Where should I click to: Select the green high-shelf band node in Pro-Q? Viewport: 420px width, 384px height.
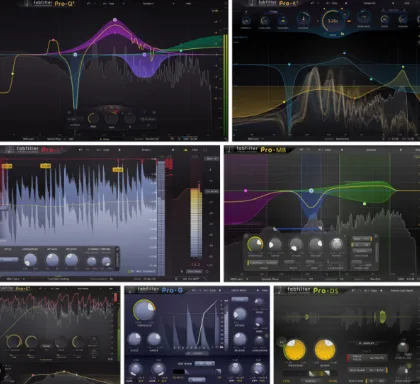click(x=181, y=51)
